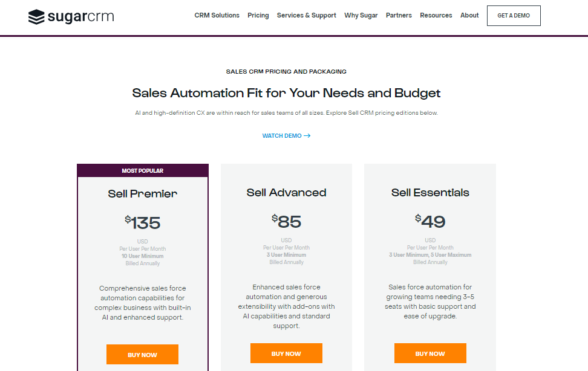Buy now the Sell Essentials plan
Image resolution: width=588 pixels, height=371 pixels.
(430, 353)
